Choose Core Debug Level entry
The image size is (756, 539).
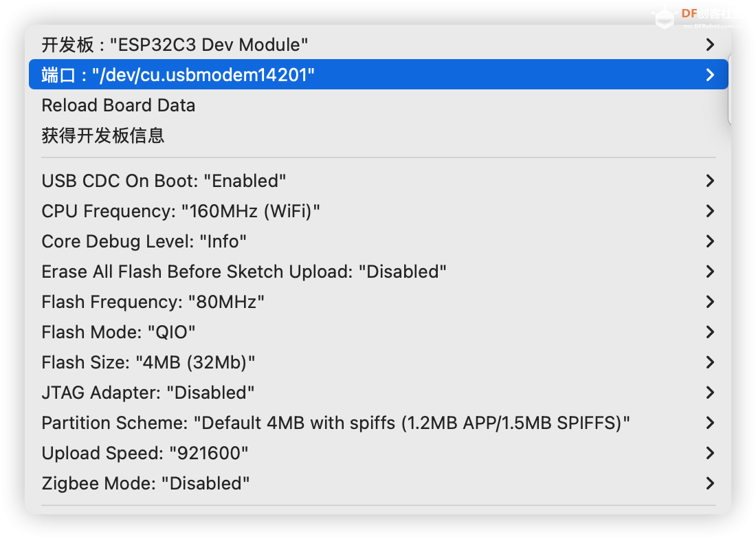click(144, 241)
